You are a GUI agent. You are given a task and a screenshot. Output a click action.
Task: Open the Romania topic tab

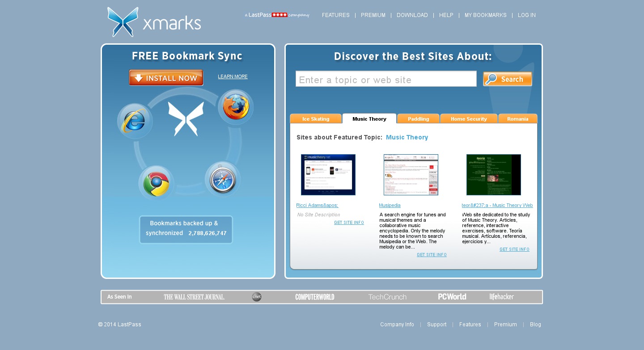coord(517,119)
